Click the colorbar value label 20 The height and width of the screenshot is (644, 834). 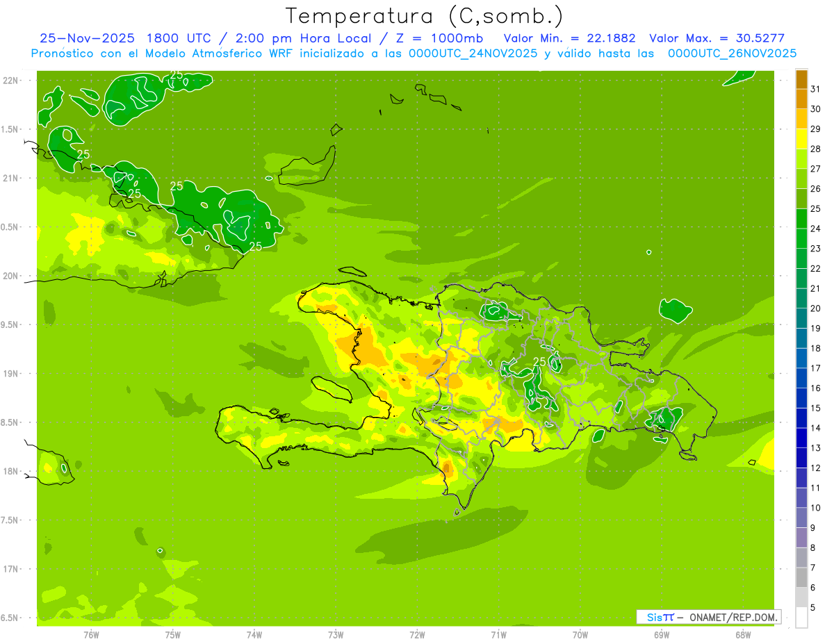[x=816, y=308]
